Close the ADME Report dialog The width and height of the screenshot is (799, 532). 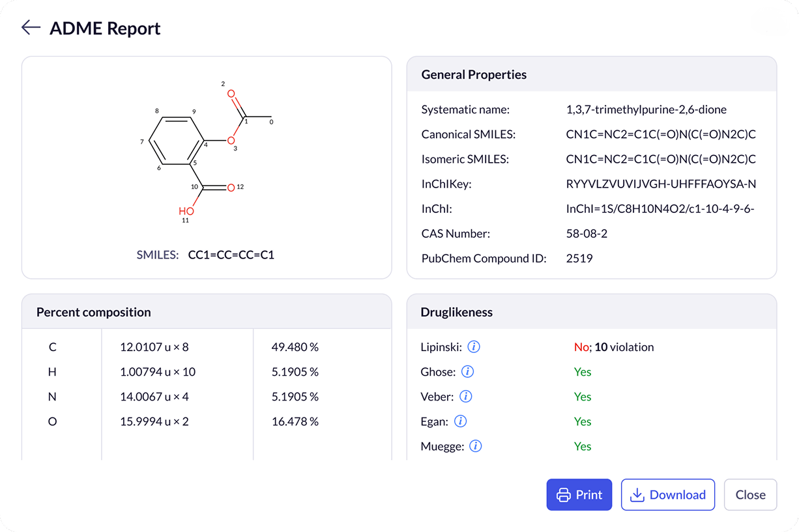coord(750,495)
